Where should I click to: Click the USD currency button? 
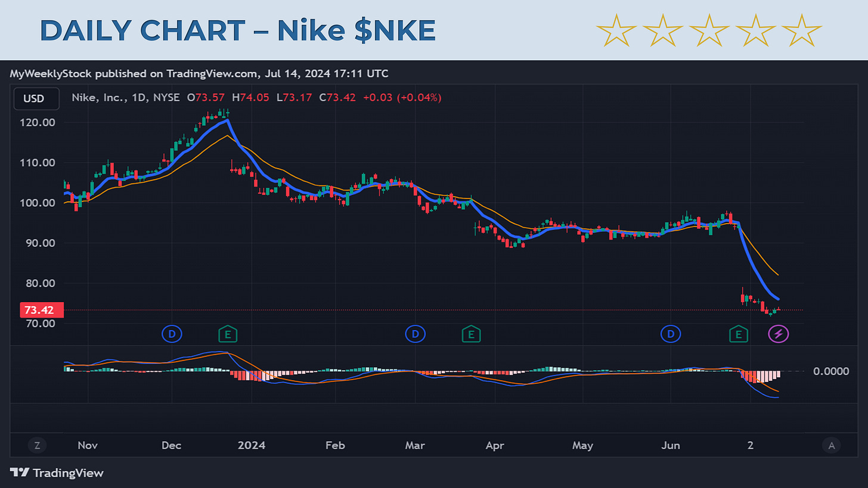[36, 98]
